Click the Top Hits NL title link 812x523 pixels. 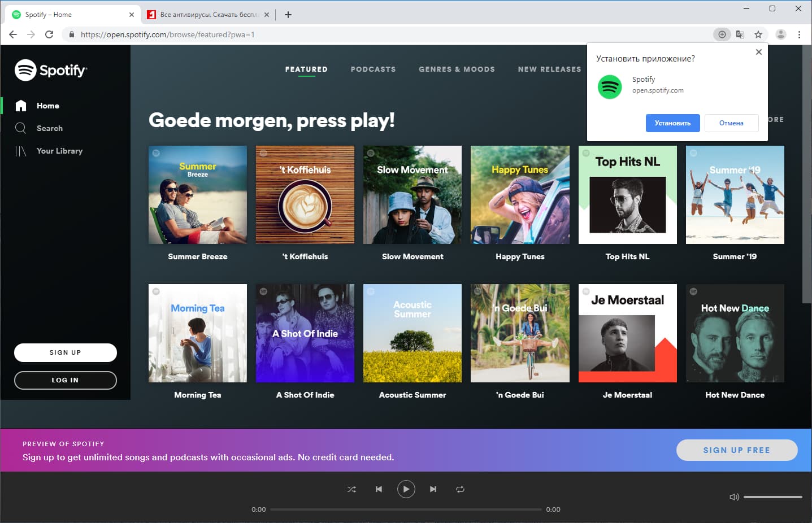pos(628,256)
